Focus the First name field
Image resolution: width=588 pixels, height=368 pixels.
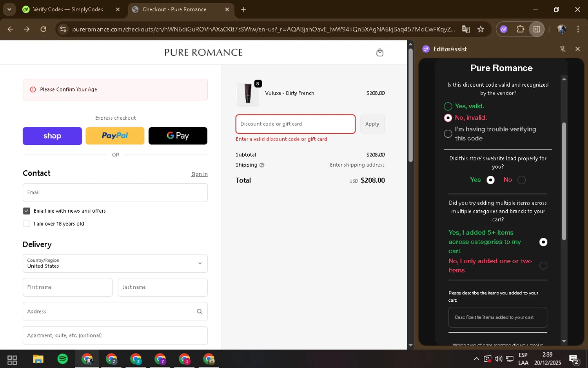coord(68,287)
